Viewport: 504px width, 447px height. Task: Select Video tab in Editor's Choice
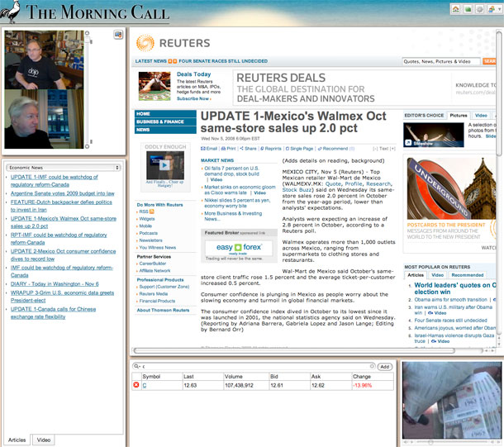pyautogui.click(x=481, y=116)
